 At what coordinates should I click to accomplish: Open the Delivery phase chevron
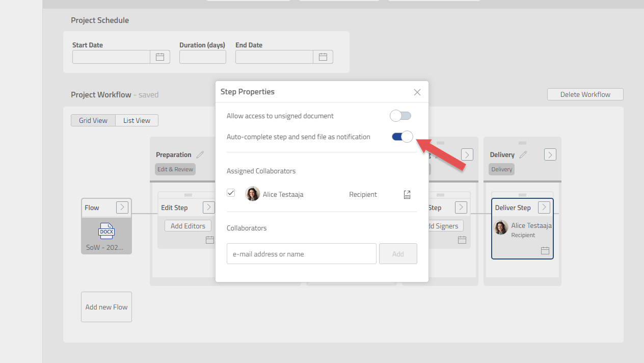550,154
